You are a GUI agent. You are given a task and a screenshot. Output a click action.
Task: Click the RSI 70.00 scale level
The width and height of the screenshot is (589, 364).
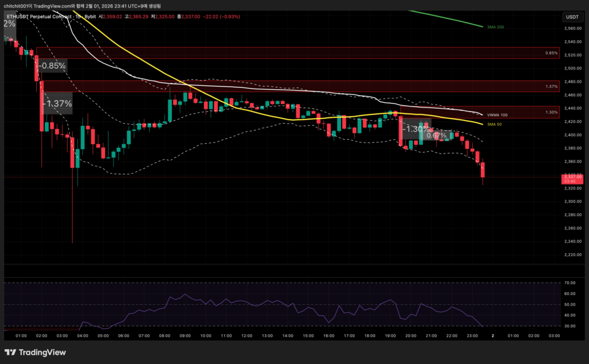coord(570,283)
